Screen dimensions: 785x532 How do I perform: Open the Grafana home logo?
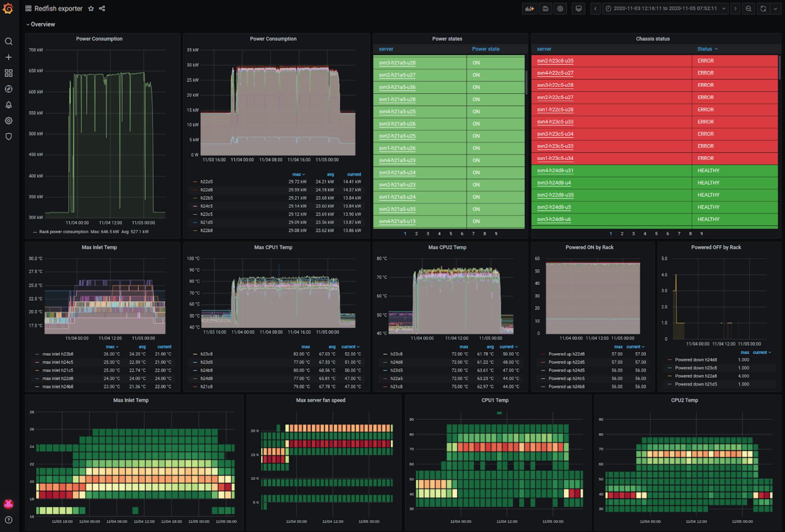pyautogui.click(x=8, y=8)
